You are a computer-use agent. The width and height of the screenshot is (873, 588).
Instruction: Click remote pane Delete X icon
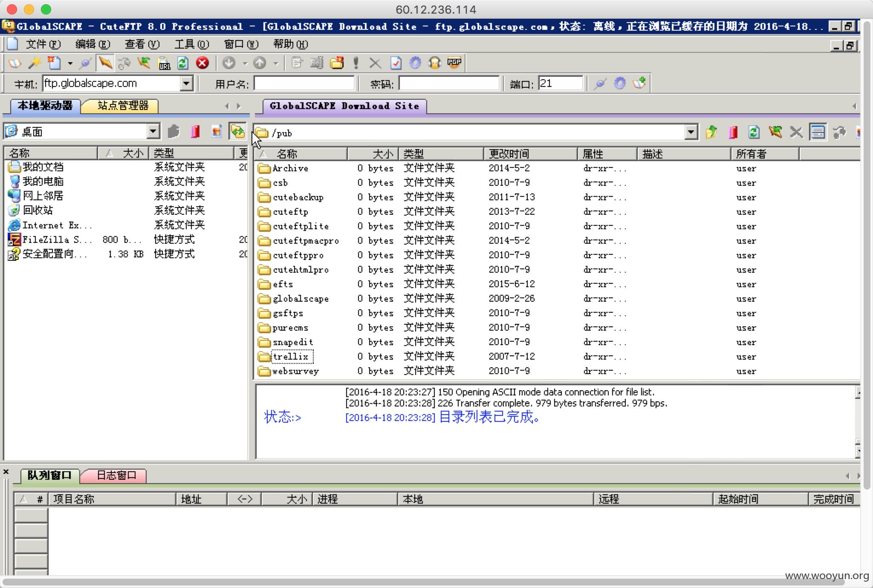click(796, 133)
